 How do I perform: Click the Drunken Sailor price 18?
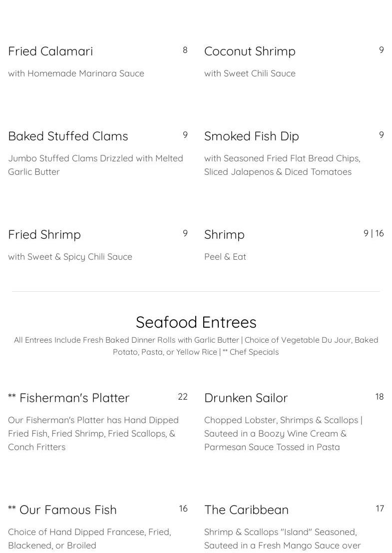point(380,397)
